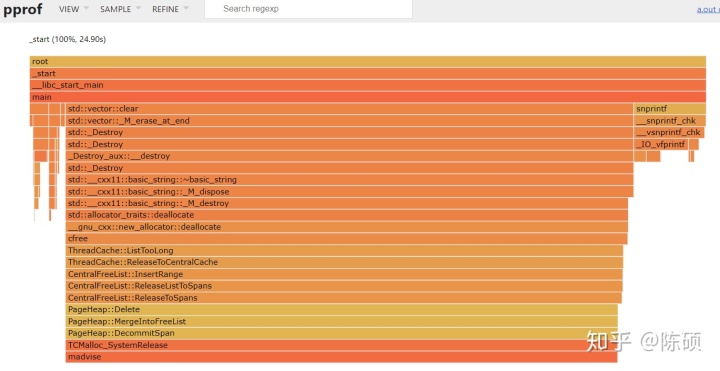Screen dimensions: 720x371
Task: Select the snprintf frame
Action: (670, 109)
